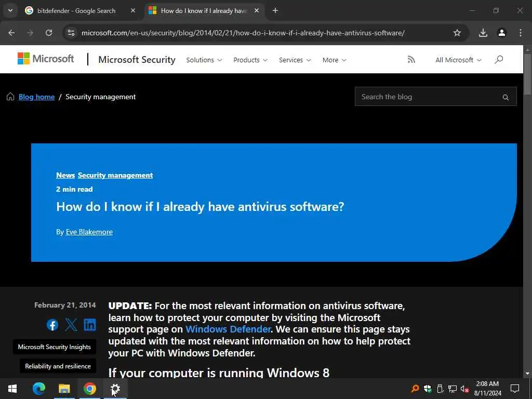Open the Windows Start menu
This screenshot has height=399, width=532.
pos(12,389)
